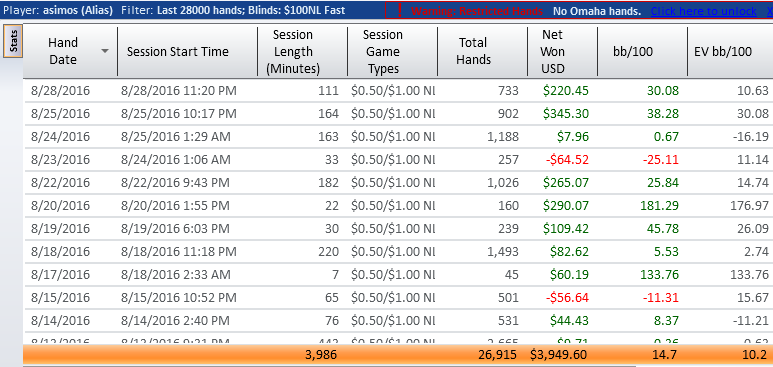Sort by Session Start Time column
This screenshot has width=773, height=367.
187,52
